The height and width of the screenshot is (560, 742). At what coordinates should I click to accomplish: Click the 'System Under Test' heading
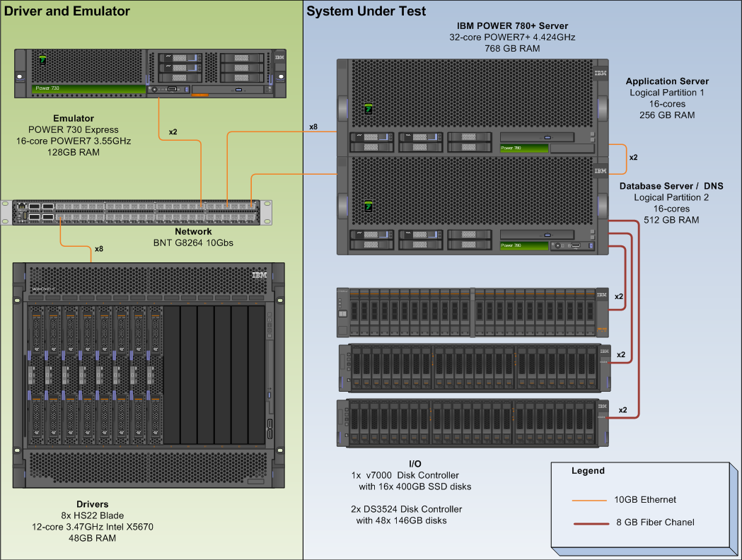(366, 11)
